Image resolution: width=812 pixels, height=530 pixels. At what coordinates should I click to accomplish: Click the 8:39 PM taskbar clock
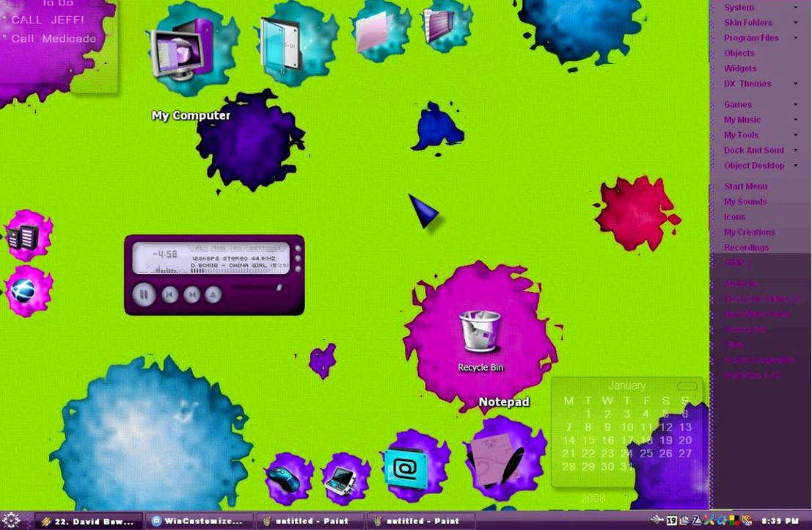(x=780, y=520)
